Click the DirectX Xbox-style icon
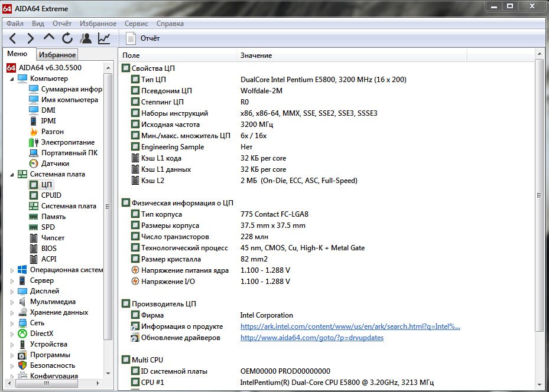The height and width of the screenshot is (392, 549). click(x=22, y=334)
